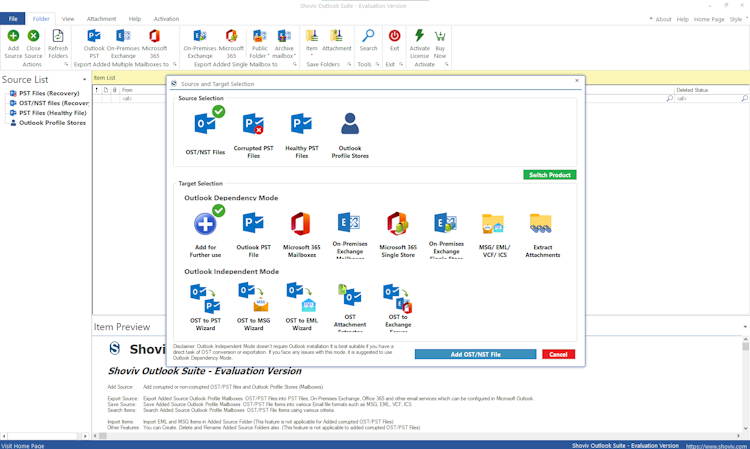Open Save Folders Item dropdown
This screenshot has height=449, width=750.
311,43
